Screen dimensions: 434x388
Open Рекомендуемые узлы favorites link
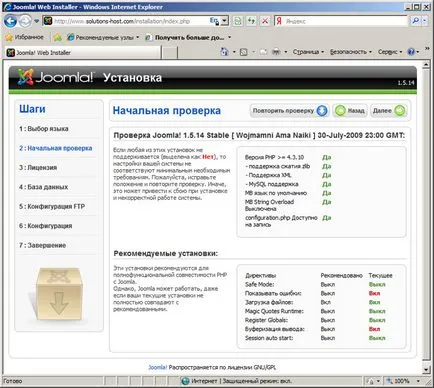(x=103, y=38)
